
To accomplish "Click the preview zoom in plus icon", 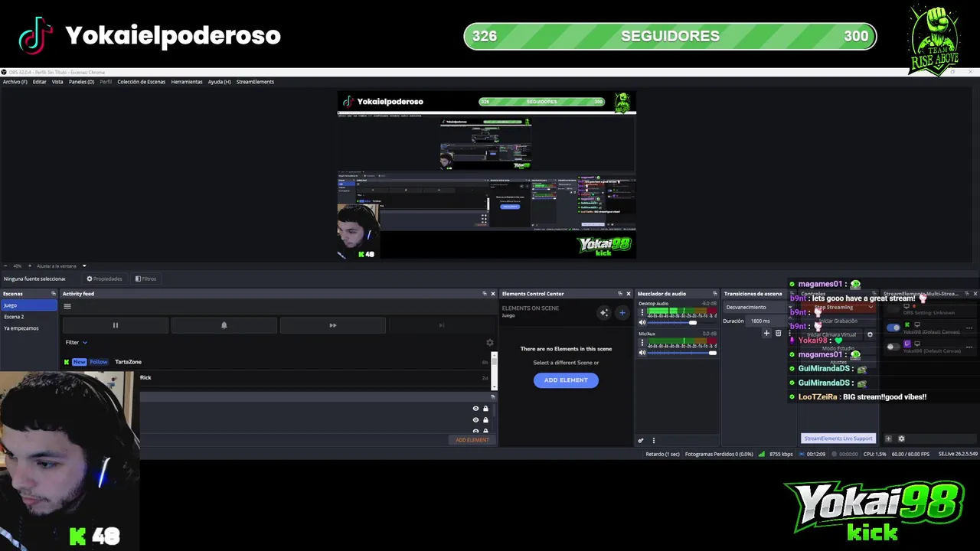I will tap(30, 266).
